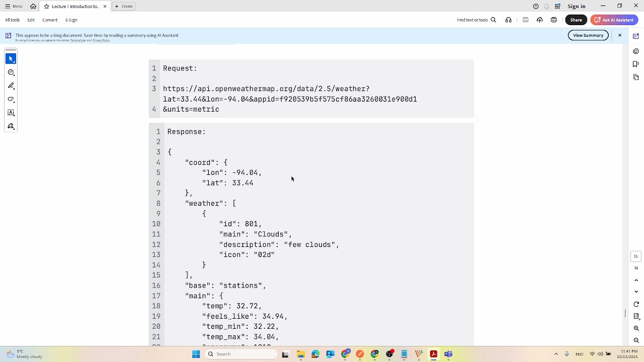Dismiss the AI summary banner
Image resolution: width=644 pixels, height=362 pixels.
619,35
